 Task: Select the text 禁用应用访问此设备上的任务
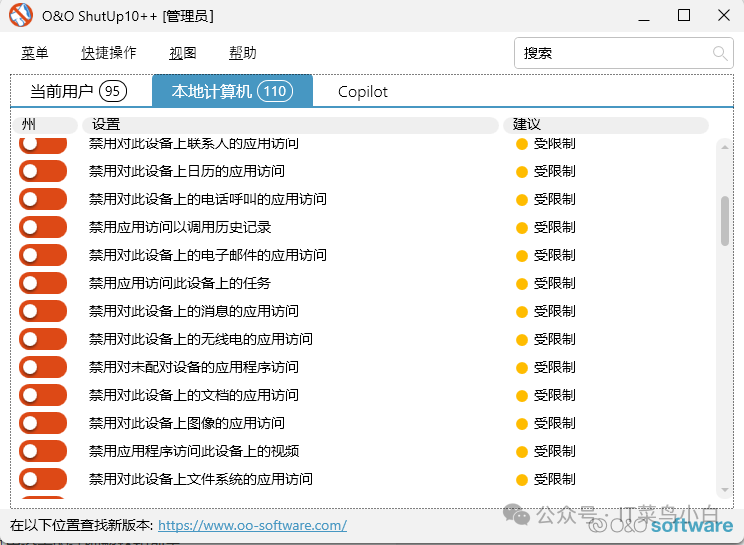(x=180, y=283)
